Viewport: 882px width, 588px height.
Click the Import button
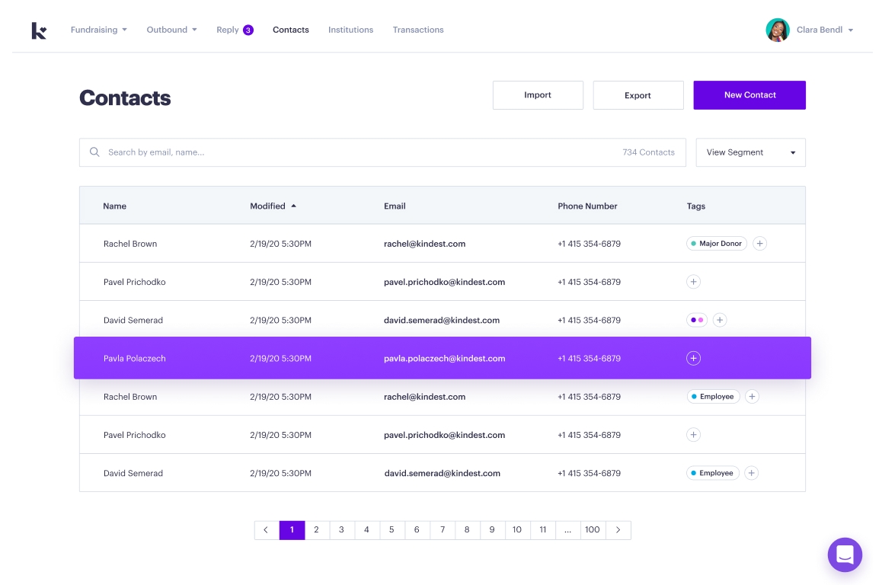(x=537, y=95)
